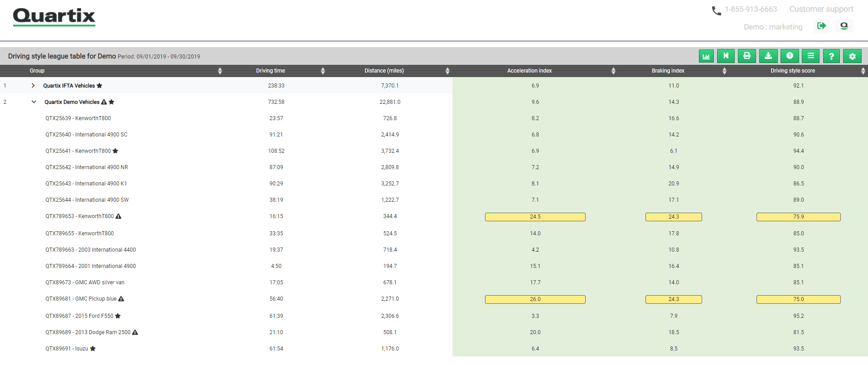Click the Group column header
868x365 pixels.
point(37,71)
